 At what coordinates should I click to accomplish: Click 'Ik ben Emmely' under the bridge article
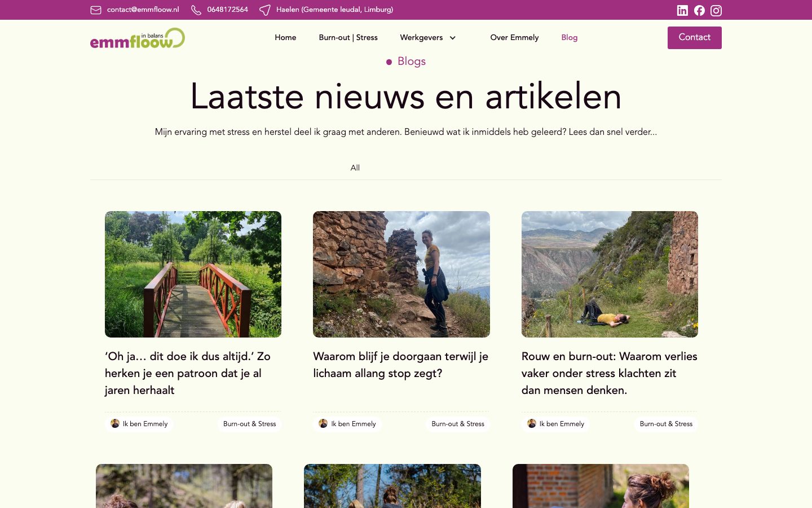(145, 424)
